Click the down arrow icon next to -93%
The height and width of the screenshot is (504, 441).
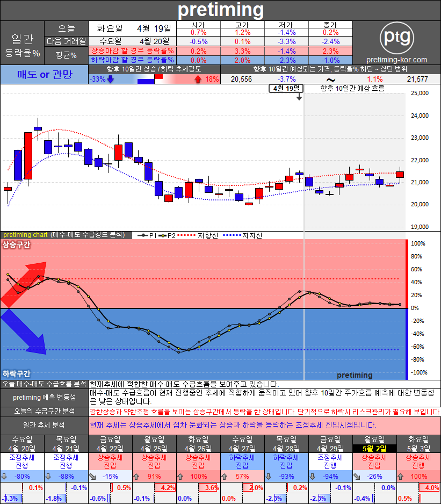(269, 477)
